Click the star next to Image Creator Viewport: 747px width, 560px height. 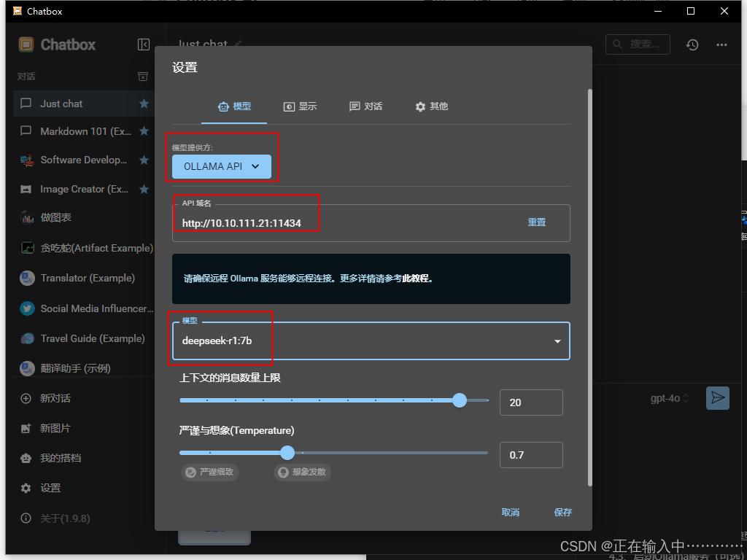click(x=144, y=189)
